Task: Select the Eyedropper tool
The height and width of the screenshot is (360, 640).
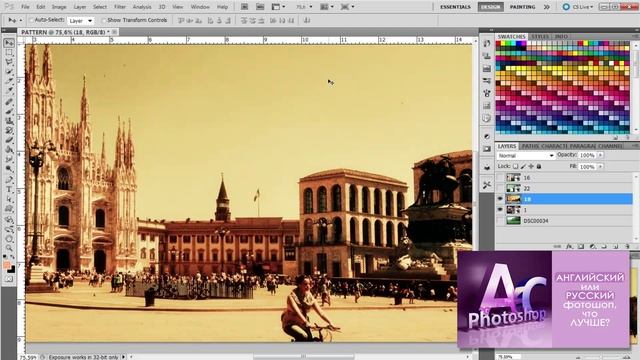Action: [x=9, y=91]
